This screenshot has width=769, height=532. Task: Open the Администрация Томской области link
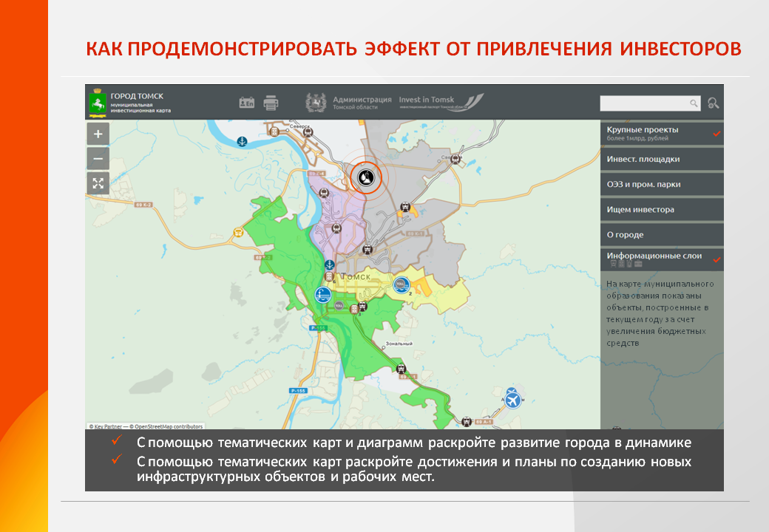[x=349, y=103]
